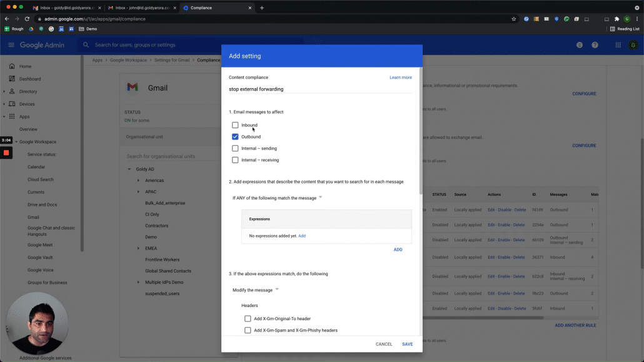The image size is (644, 362).
Task: Open the Demo bookmarks folder
Action: (x=88, y=29)
